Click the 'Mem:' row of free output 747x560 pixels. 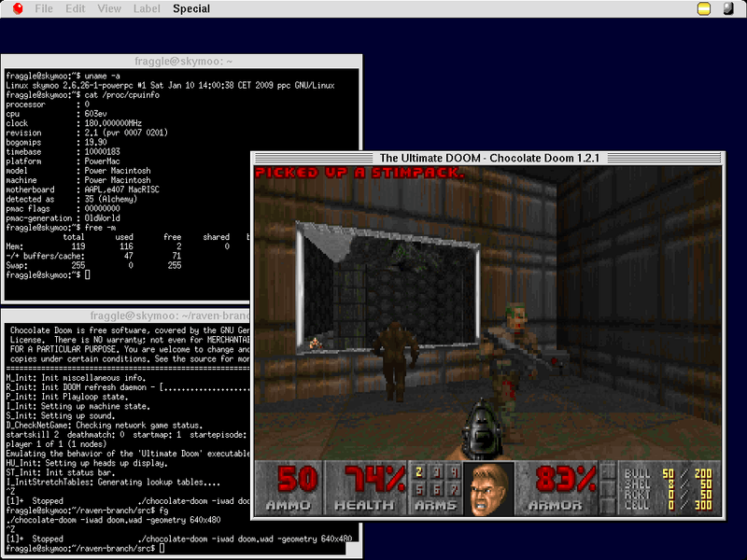[118, 246]
